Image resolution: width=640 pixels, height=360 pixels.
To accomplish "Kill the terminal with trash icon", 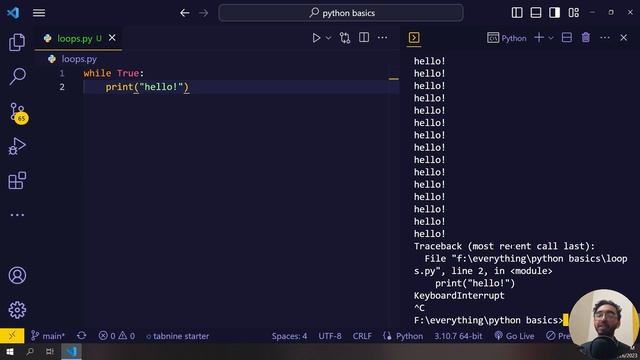I will coord(586,38).
